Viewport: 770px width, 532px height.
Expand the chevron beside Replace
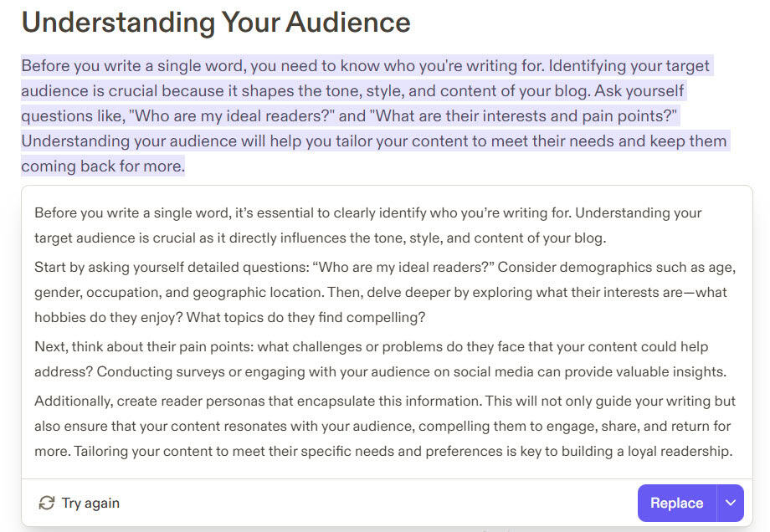[x=731, y=503]
